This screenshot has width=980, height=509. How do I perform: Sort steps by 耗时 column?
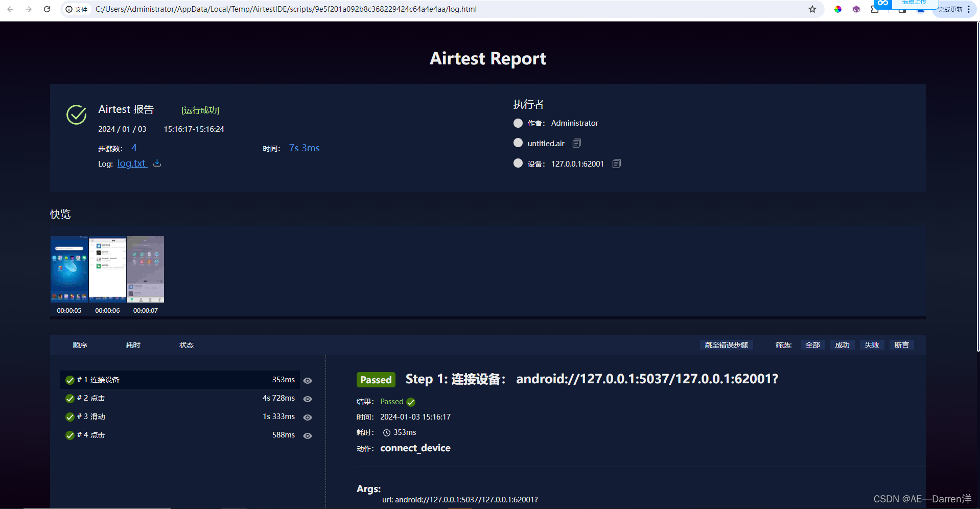tap(133, 345)
